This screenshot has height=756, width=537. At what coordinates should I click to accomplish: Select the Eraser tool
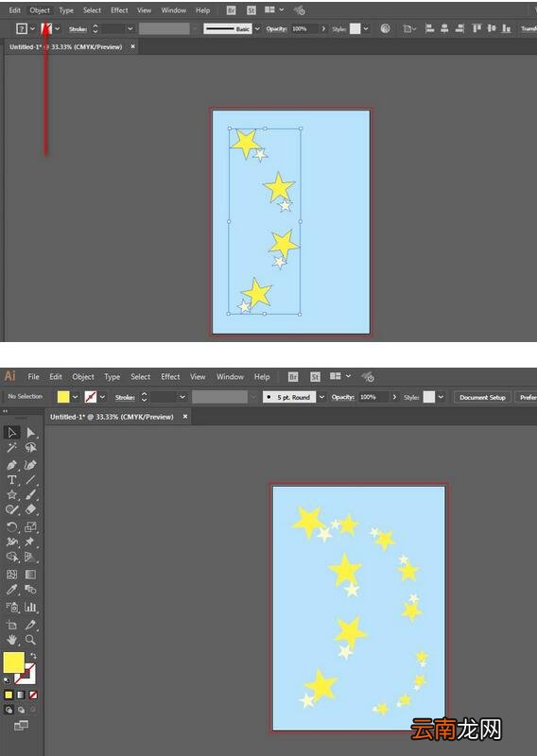tap(30, 509)
